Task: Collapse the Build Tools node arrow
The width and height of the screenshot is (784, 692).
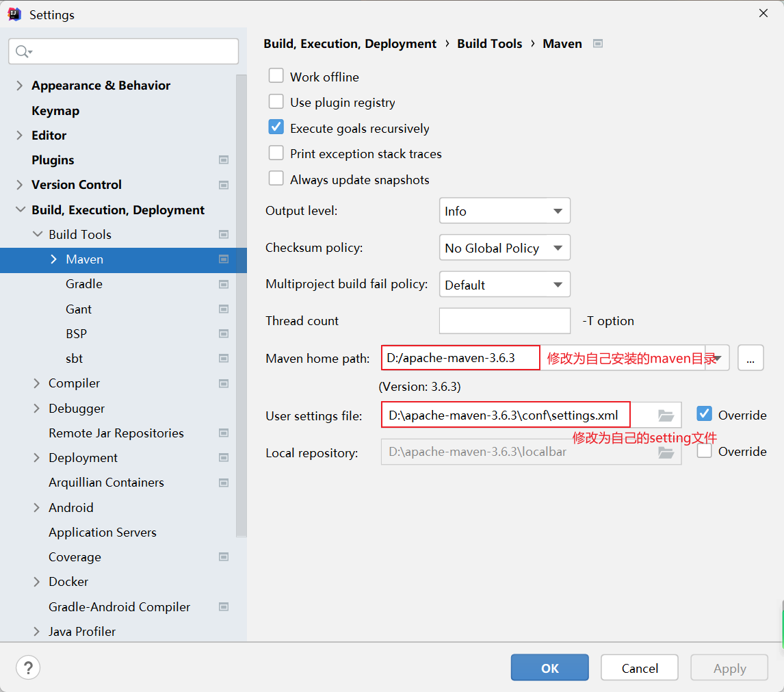Action: (x=38, y=234)
